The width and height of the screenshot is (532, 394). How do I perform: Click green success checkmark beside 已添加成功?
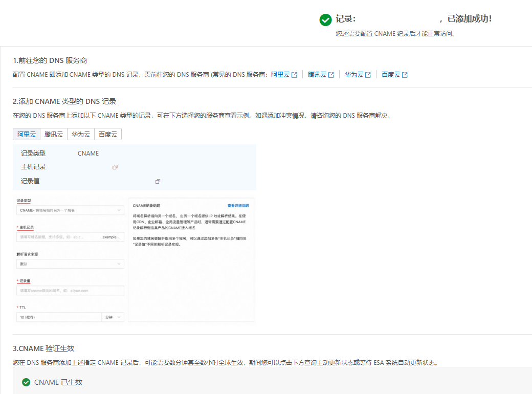(x=325, y=19)
